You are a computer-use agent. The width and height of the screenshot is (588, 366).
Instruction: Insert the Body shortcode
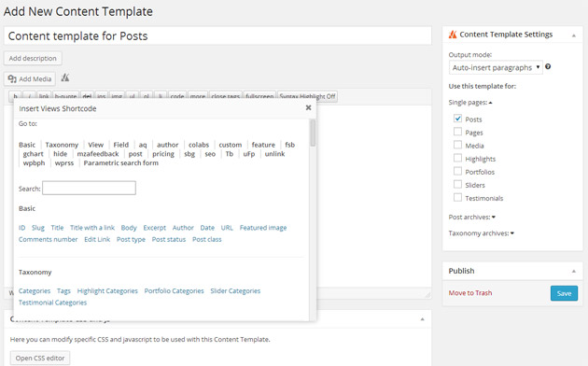(129, 228)
